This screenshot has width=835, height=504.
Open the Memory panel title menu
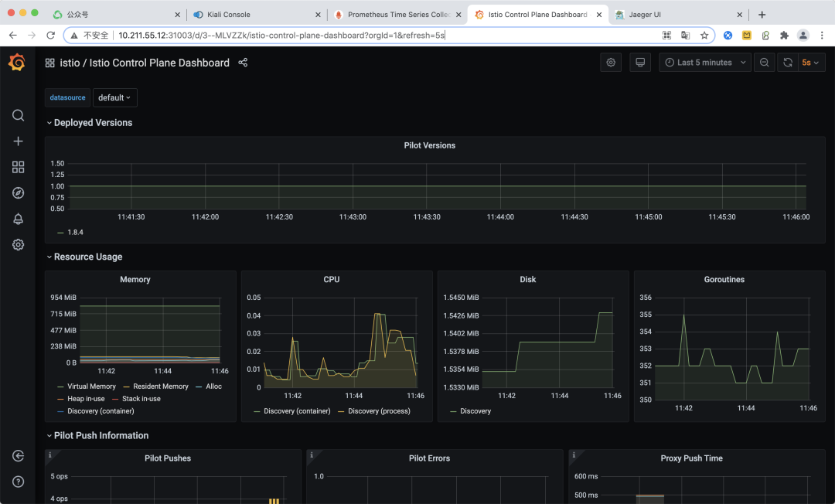pos(135,279)
